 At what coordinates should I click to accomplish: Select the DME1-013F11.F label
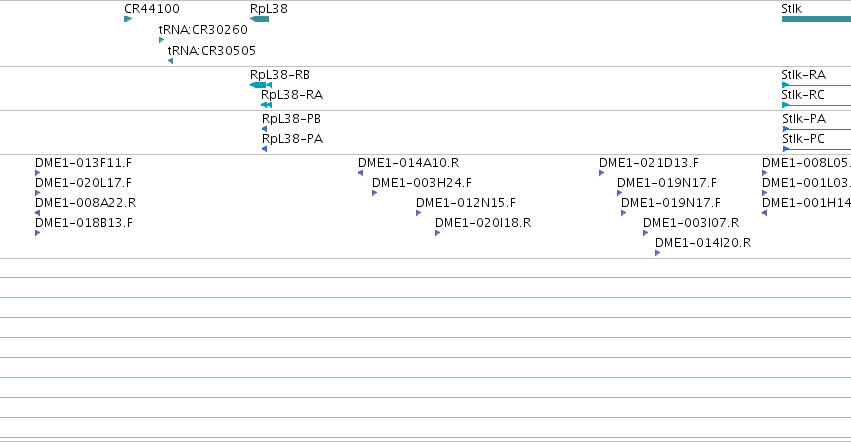(83, 162)
